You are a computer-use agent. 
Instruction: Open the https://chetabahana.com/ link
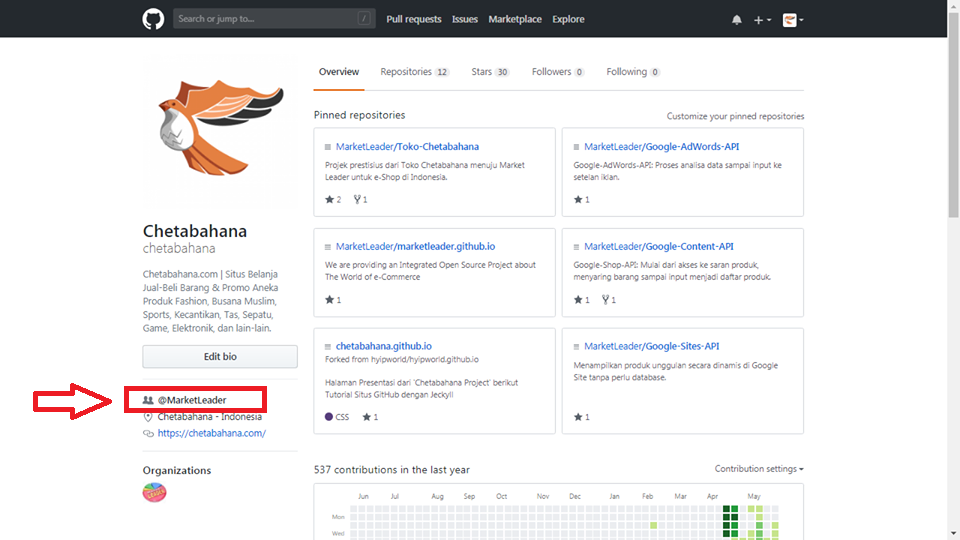pyautogui.click(x=212, y=433)
